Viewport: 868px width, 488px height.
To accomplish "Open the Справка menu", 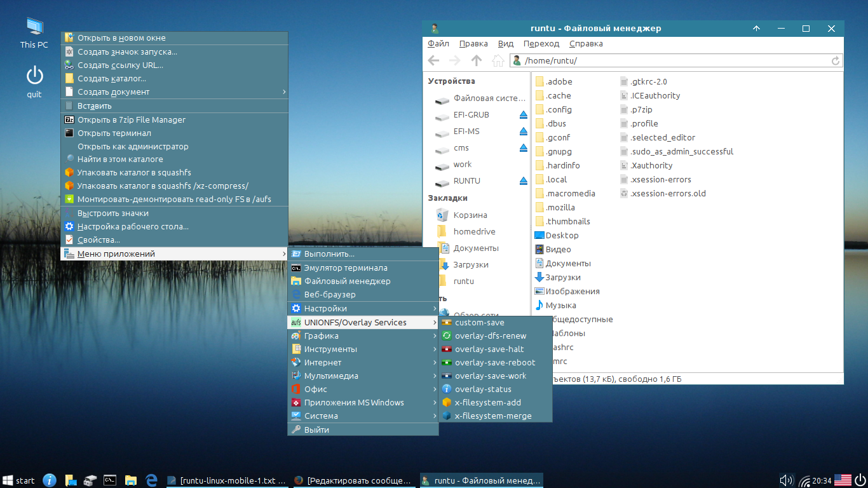I will 586,44.
